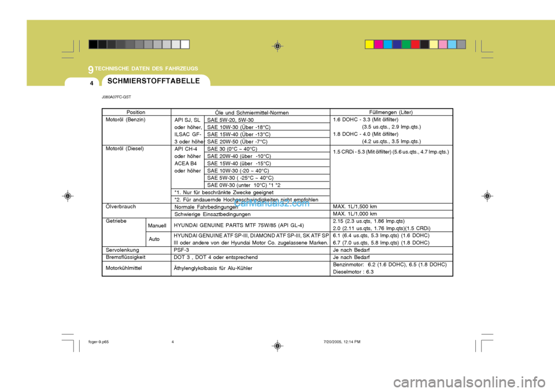The image size is (555, 392).
Task: Select the pink swatch in the color bar
Action: [443, 45]
